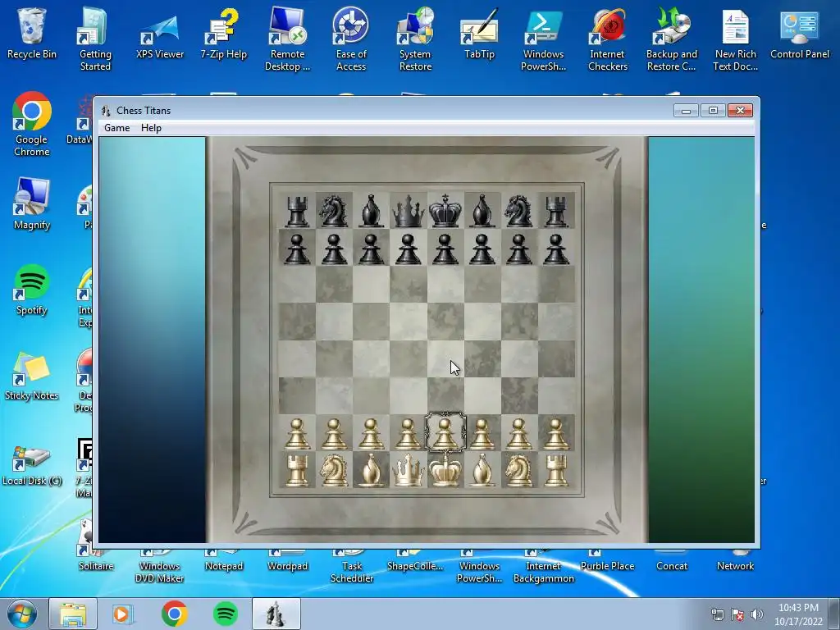Open File Explorer from the taskbar

coord(73,614)
